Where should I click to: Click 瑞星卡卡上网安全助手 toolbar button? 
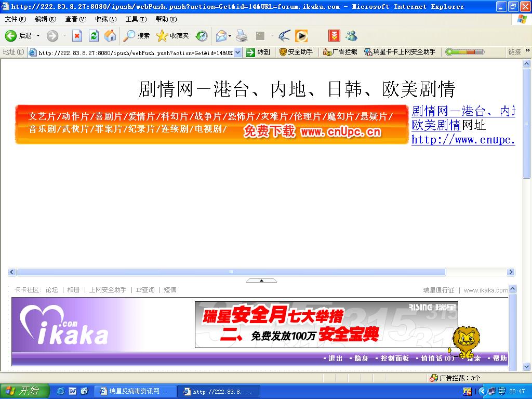point(400,52)
